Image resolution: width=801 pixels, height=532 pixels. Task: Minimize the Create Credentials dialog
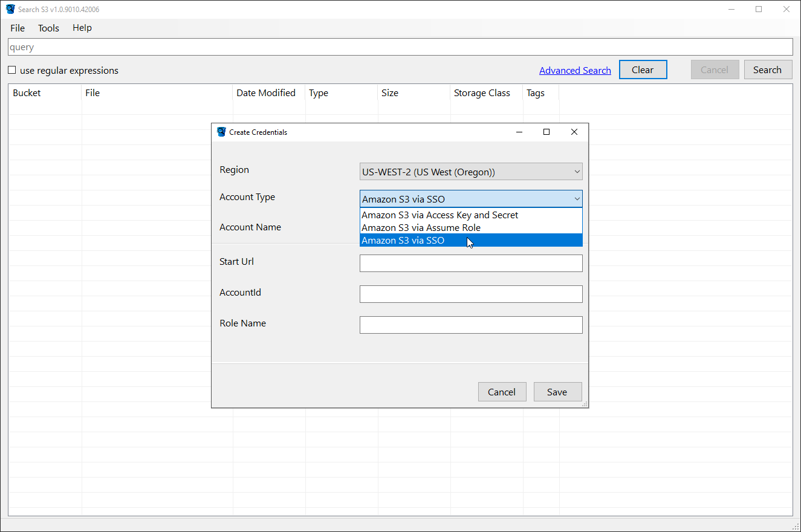[519, 132]
